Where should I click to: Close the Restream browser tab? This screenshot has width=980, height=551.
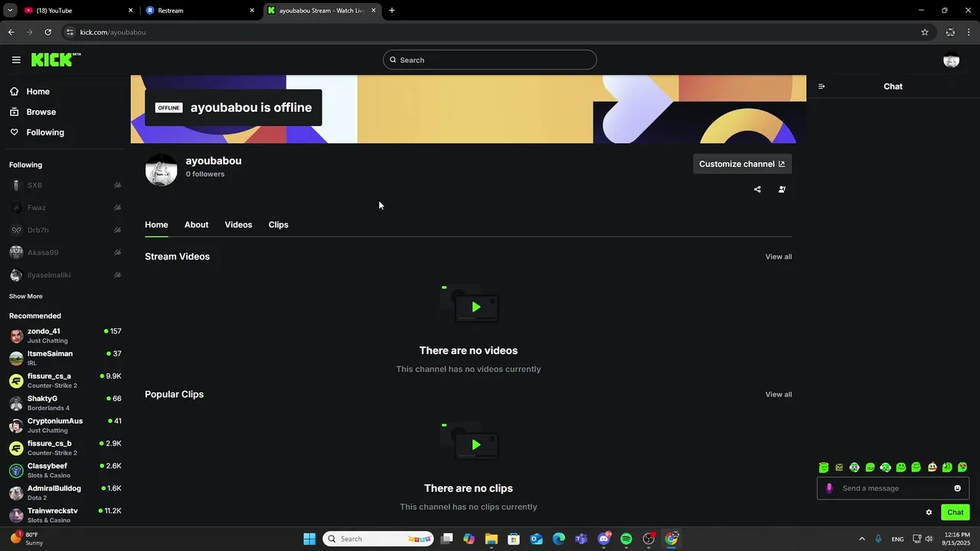(x=252, y=11)
